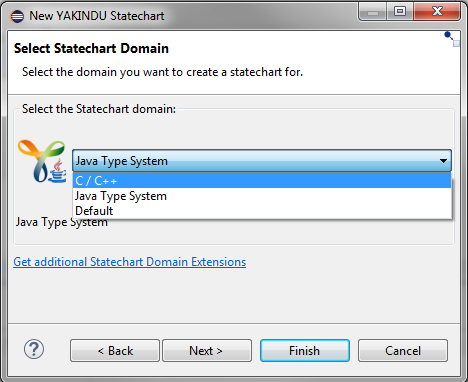Select C / C++ domain option

coord(262,181)
